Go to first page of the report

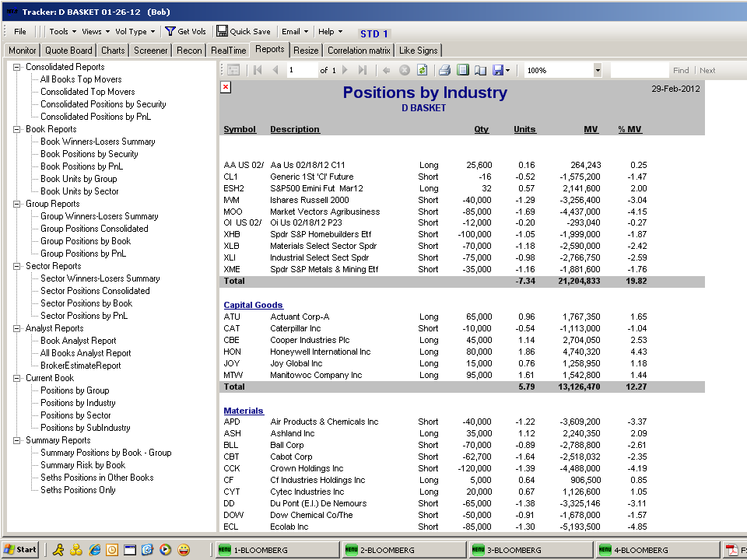(258, 71)
